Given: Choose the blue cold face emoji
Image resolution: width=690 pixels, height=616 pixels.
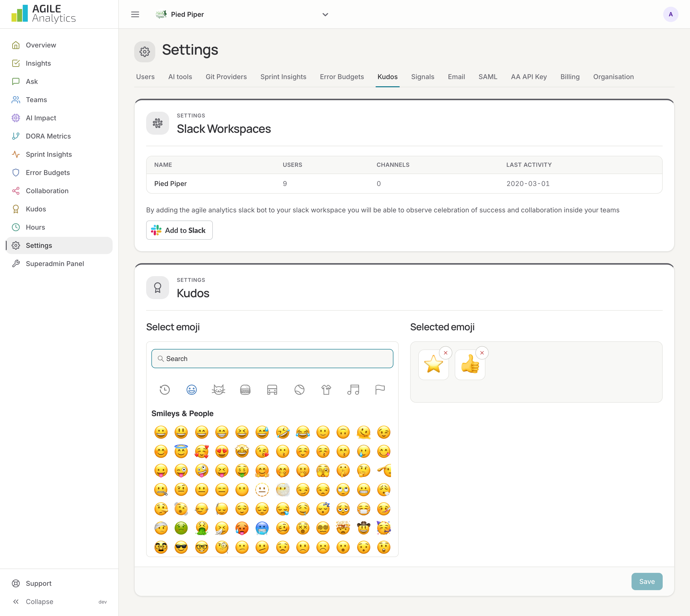Looking at the screenshot, I should coord(262,528).
